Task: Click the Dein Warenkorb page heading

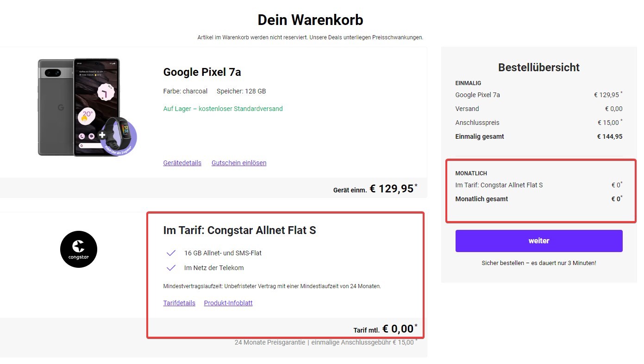Action: pyautogui.click(x=310, y=20)
